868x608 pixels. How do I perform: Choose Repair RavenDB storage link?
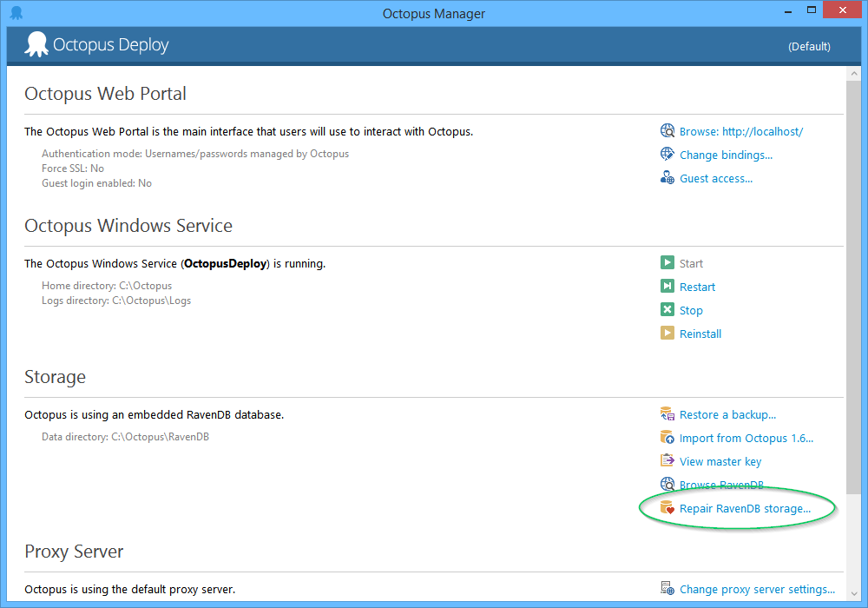click(x=745, y=508)
